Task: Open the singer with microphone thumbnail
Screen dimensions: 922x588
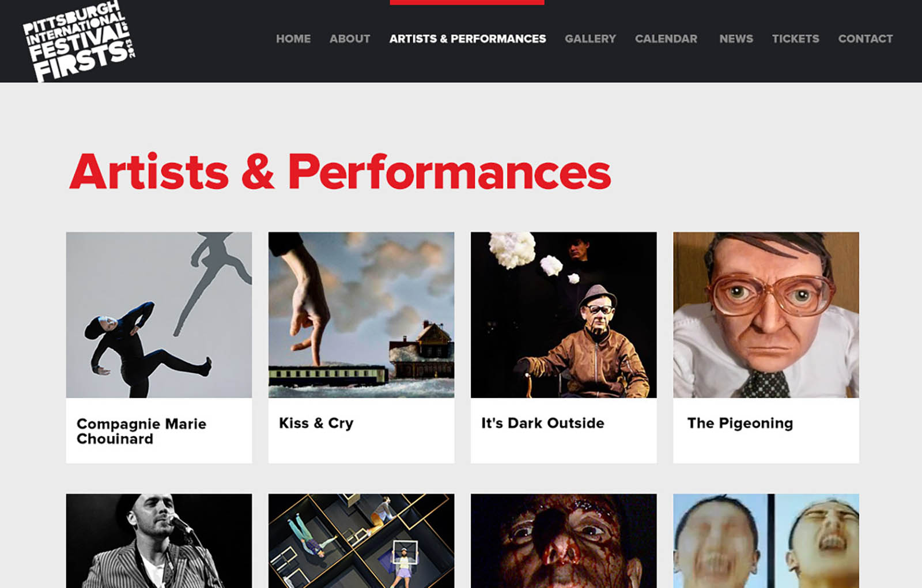Action: coord(159,541)
